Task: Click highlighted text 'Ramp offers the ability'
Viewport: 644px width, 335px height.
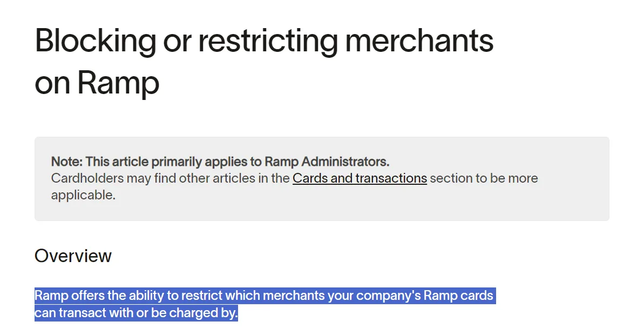Action: coord(99,296)
